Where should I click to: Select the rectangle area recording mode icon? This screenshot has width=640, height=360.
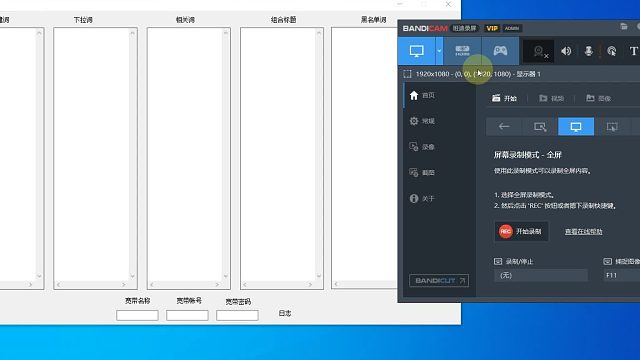(540, 127)
